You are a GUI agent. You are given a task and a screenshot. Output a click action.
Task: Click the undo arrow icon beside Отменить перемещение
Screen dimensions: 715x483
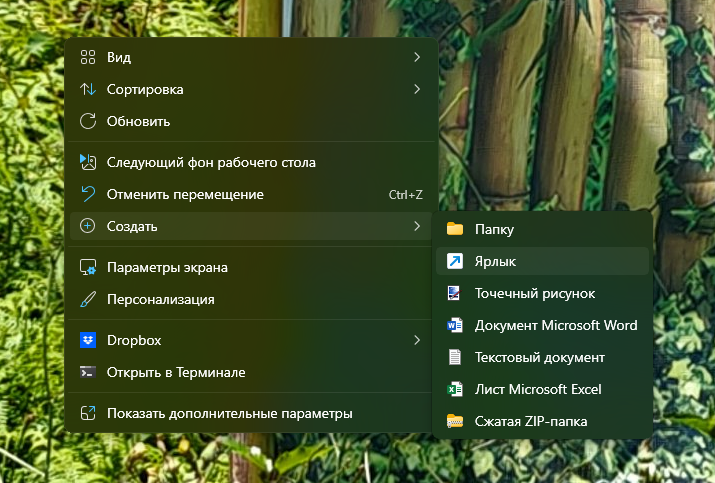[88, 194]
